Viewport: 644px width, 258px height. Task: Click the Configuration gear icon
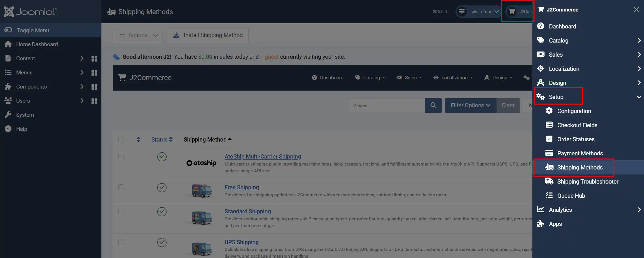[x=549, y=111]
